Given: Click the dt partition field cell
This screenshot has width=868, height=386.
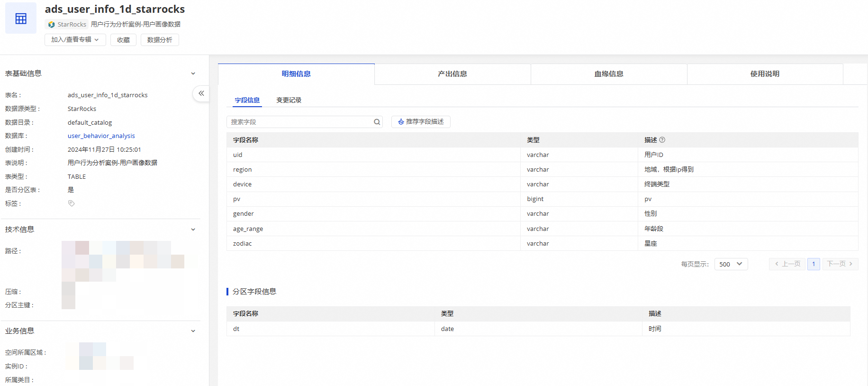Looking at the screenshot, I should 330,329.
